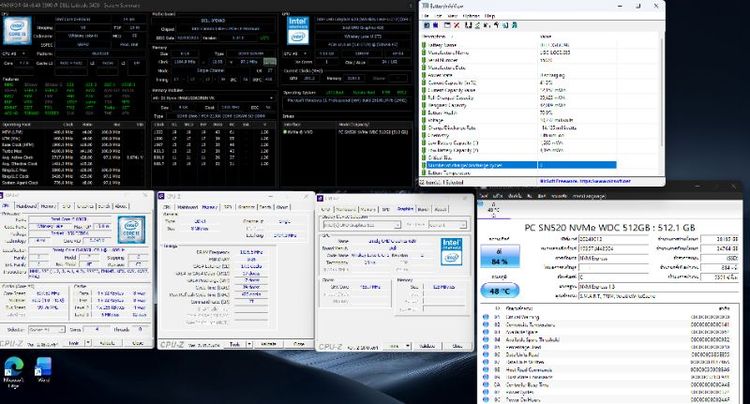Click the Intel Graphics logo in HWiNFO GPU section
The image size is (750, 404).
(298, 31)
